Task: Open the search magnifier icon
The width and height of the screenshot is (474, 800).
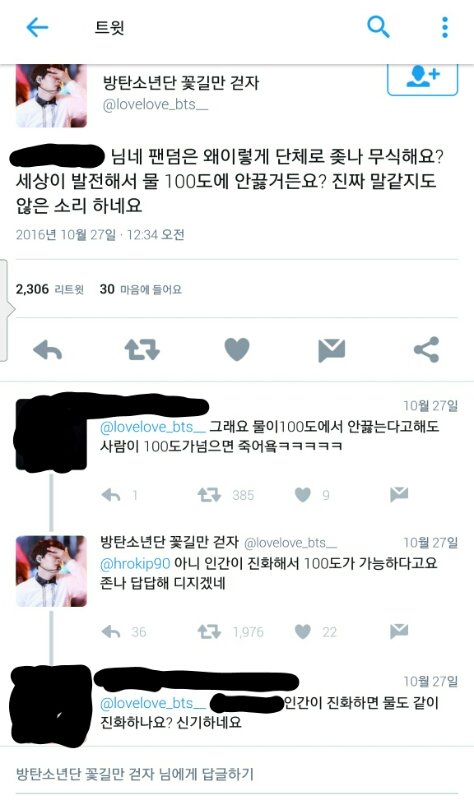Action: [x=378, y=27]
